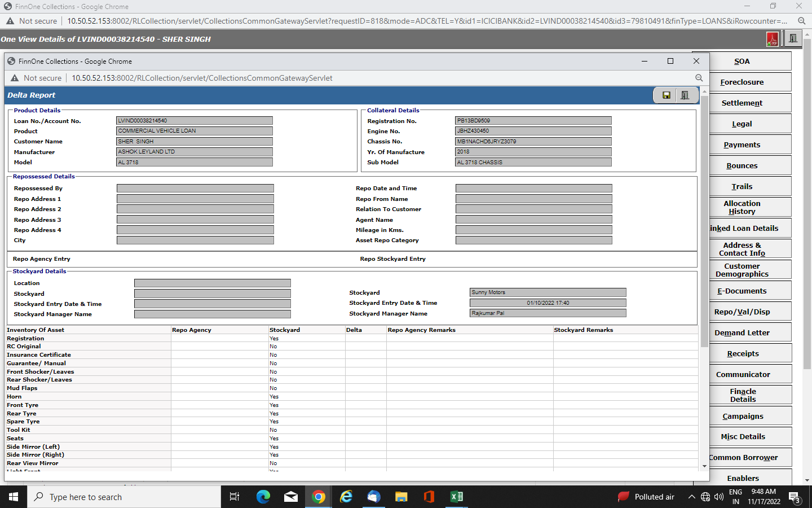Open Microsoft Edge from the taskbar
This screenshot has height=508, width=812.
coord(263,497)
